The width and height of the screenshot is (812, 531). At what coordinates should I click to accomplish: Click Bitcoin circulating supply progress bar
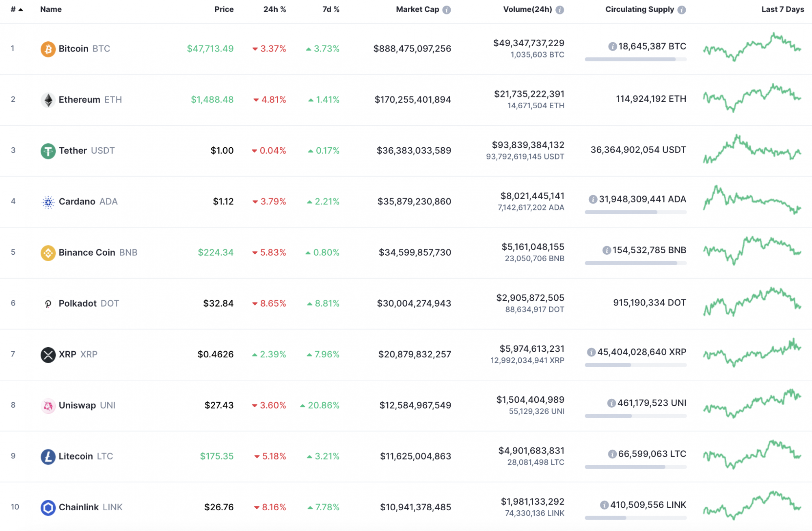pyautogui.click(x=635, y=60)
